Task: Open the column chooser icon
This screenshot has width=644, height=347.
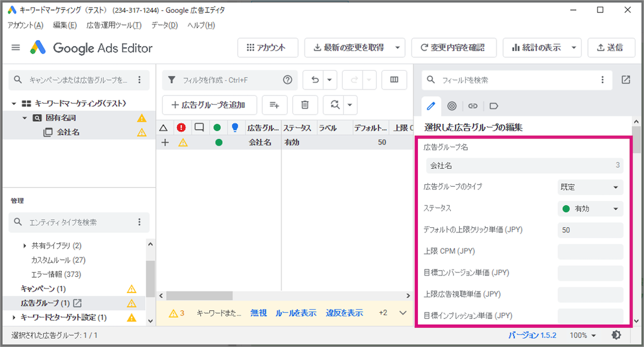Action: pos(394,80)
